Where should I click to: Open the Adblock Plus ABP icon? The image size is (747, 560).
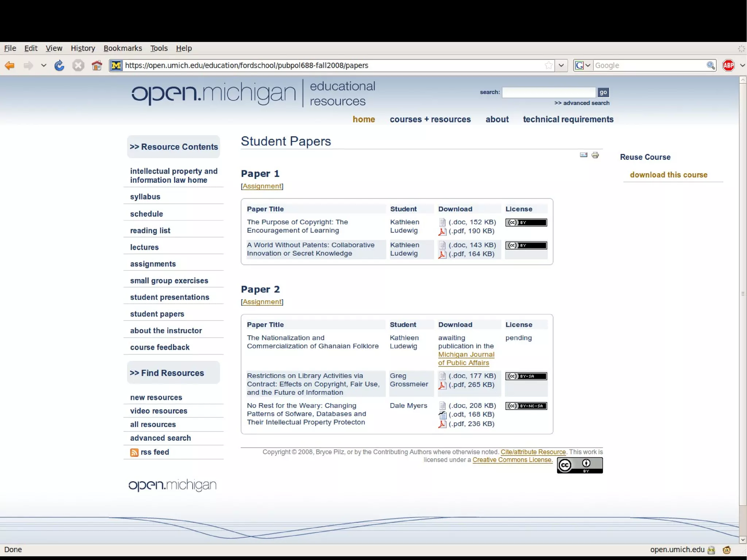728,66
